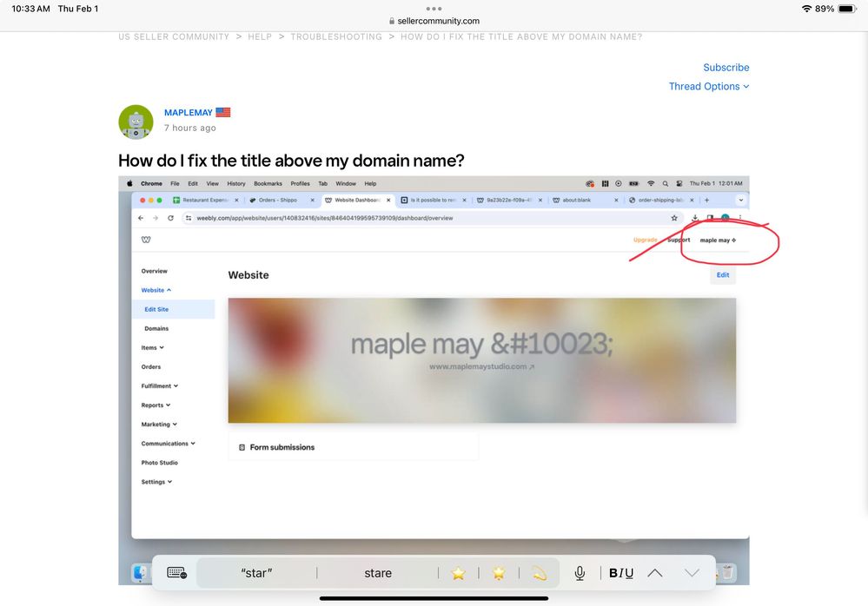
Task: Tap the Support link in the embedded dashboard
Action: (679, 240)
